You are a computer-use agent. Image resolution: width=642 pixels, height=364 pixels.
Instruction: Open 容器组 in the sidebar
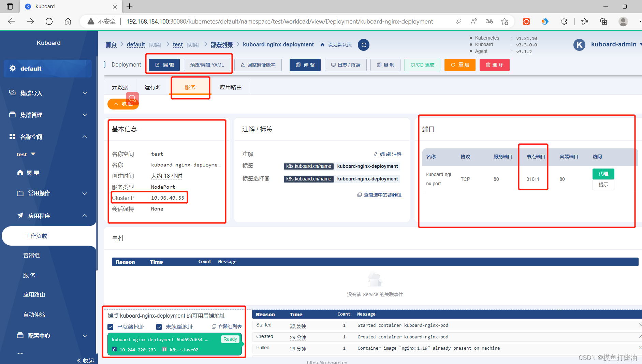pos(31,255)
